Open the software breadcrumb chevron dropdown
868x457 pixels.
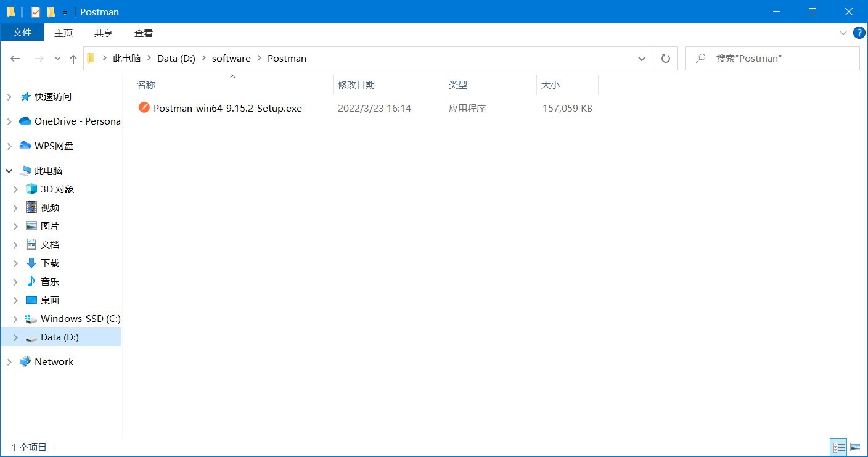[x=260, y=59]
